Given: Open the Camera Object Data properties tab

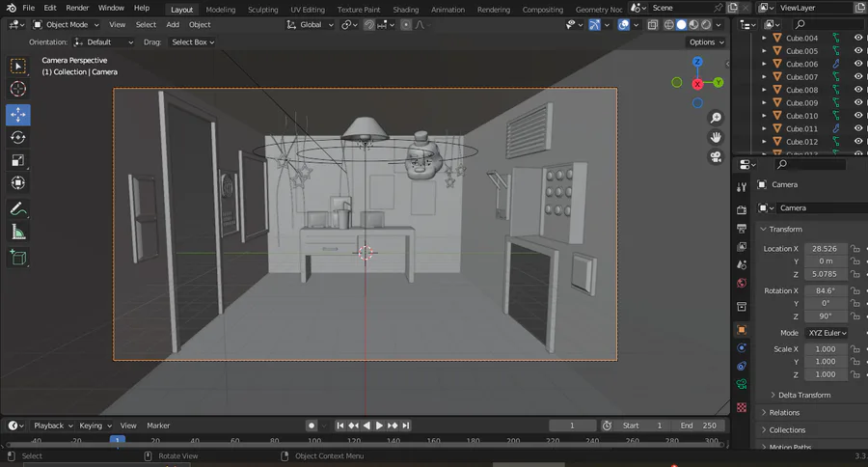Looking at the screenshot, I should (742, 384).
